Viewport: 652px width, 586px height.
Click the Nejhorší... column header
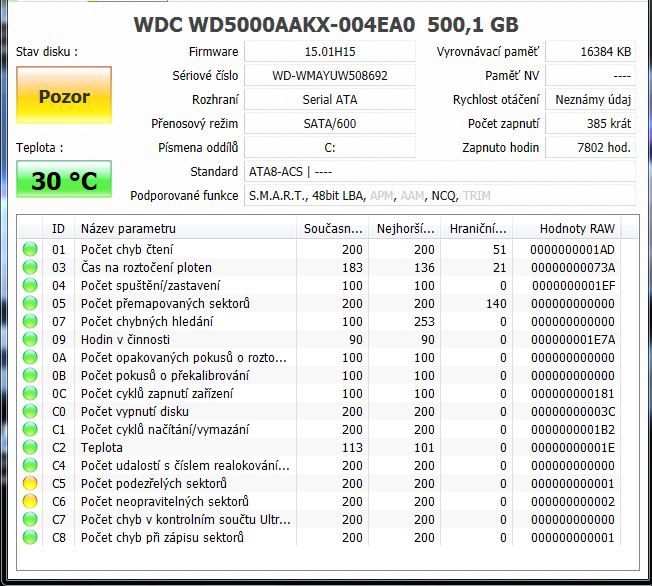405,228
